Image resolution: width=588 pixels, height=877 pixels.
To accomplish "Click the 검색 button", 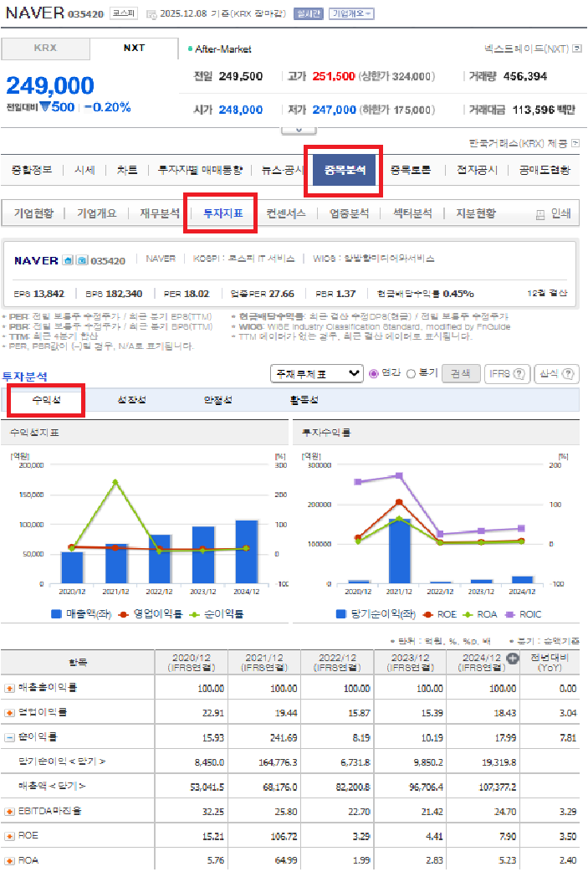I will click(x=461, y=373).
